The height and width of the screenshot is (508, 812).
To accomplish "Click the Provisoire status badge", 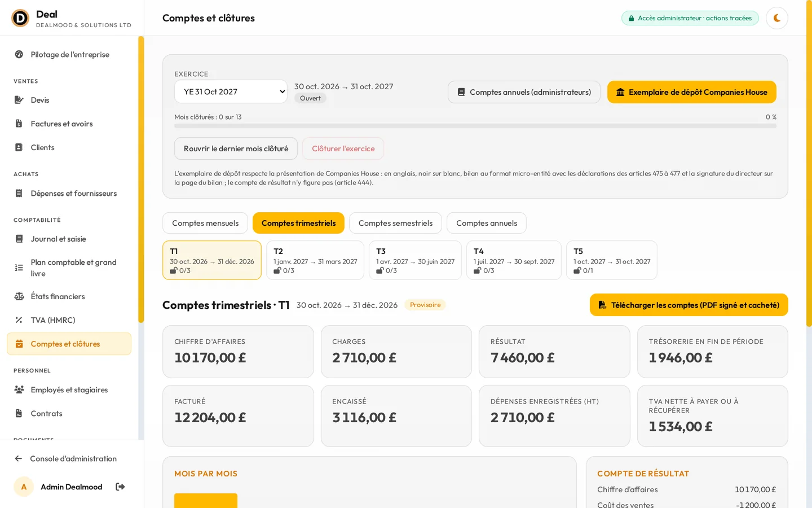I will [425, 305].
